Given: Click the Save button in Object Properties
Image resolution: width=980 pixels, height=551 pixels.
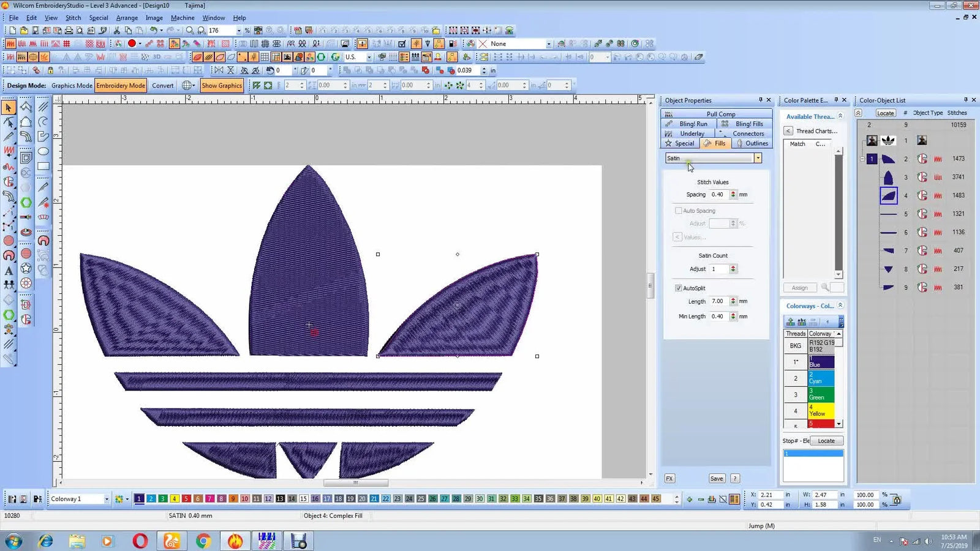Looking at the screenshot, I should tap(717, 478).
